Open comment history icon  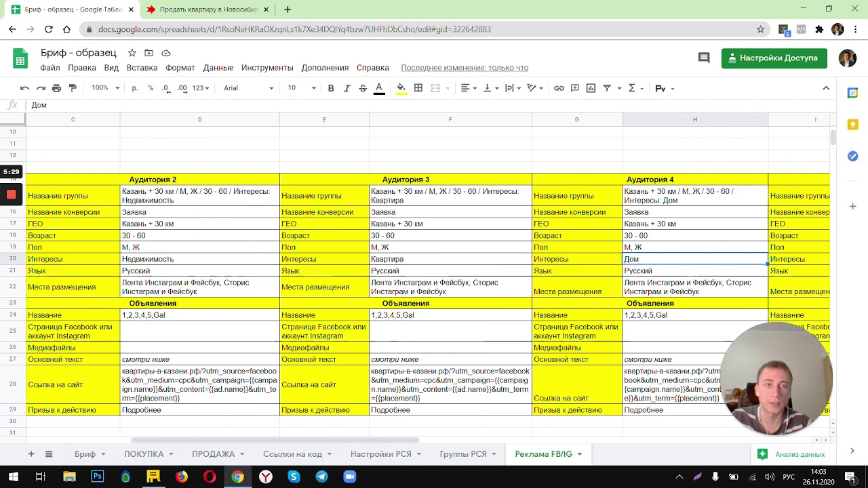[704, 58]
